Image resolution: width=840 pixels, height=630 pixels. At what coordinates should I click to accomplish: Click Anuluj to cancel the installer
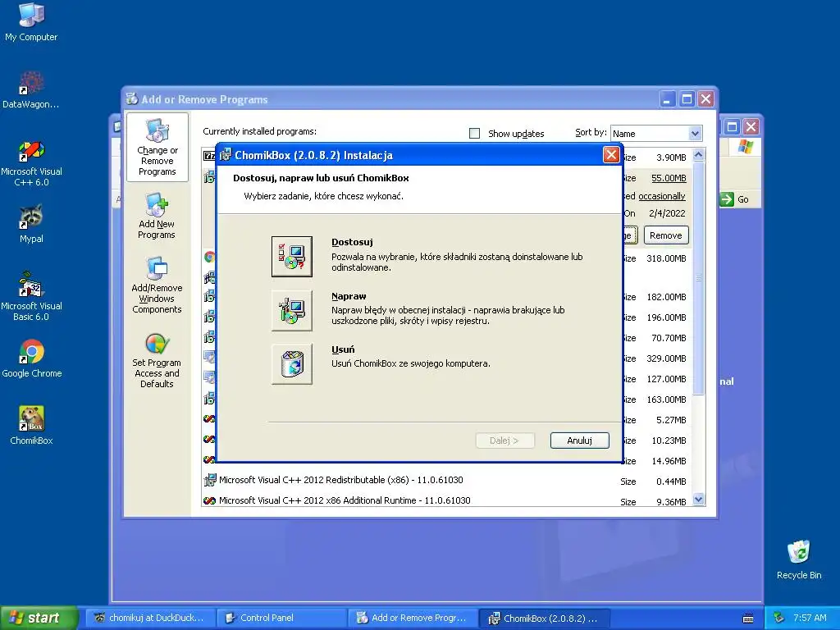click(579, 441)
